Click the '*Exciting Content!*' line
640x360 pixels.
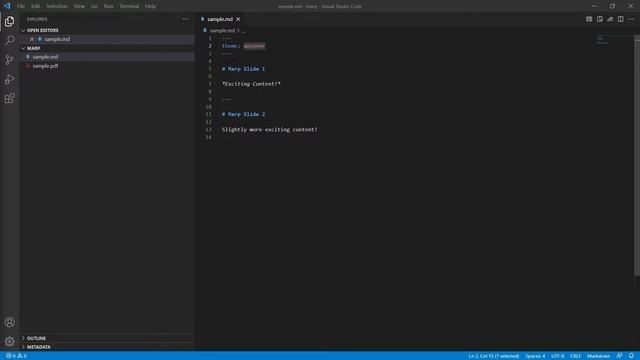click(x=251, y=84)
